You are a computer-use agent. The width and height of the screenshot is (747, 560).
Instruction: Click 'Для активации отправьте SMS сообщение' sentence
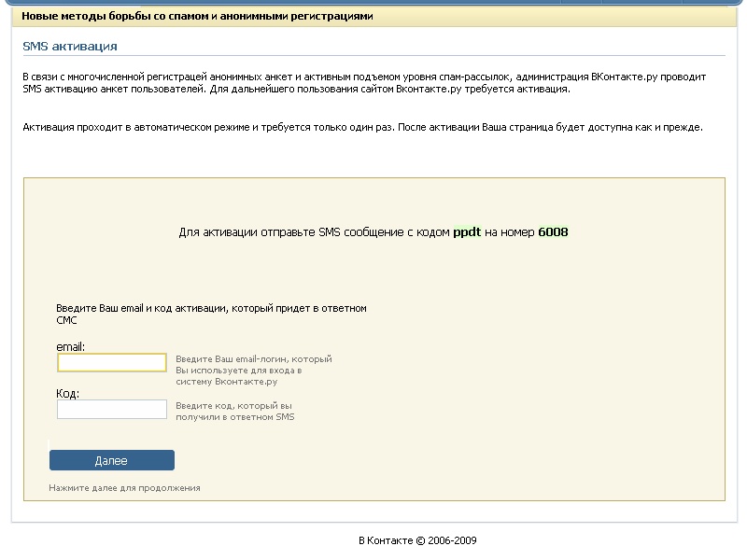pyautogui.click(x=373, y=231)
